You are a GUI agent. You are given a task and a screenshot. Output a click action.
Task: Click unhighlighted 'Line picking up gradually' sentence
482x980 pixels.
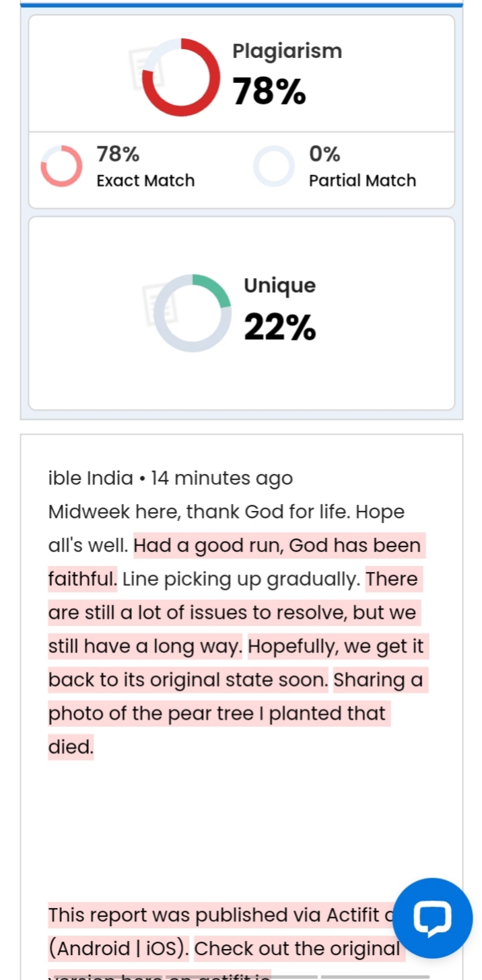click(x=241, y=579)
